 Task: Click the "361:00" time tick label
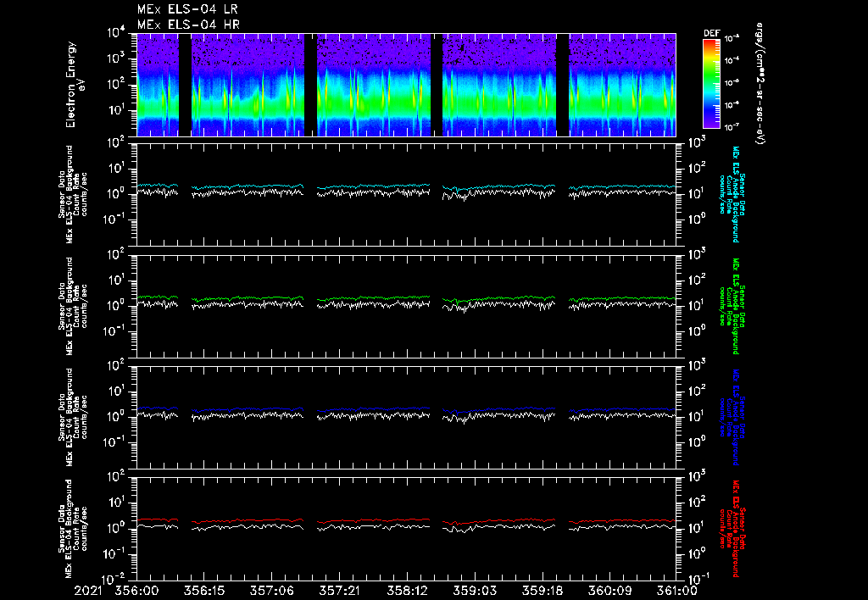pyautogui.click(x=676, y=591)
